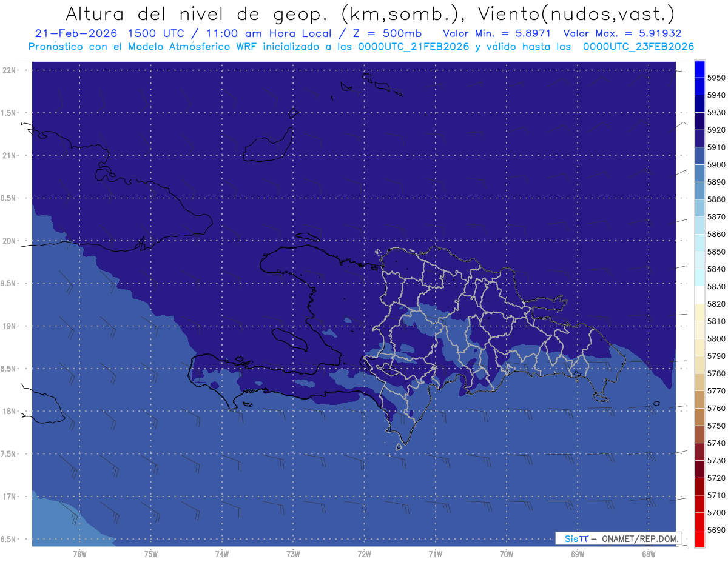
Task: Click the '21-Feb-2026 1500 UTC' timestamp
Action: (111, 33)
